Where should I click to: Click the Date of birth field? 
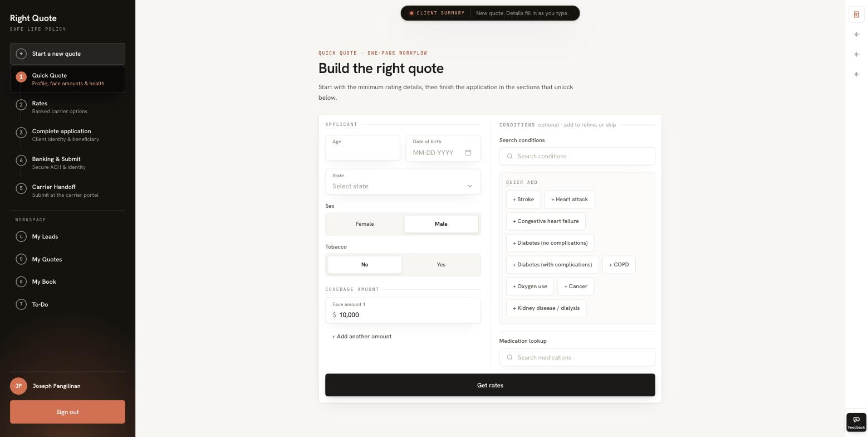coord(443,148)
